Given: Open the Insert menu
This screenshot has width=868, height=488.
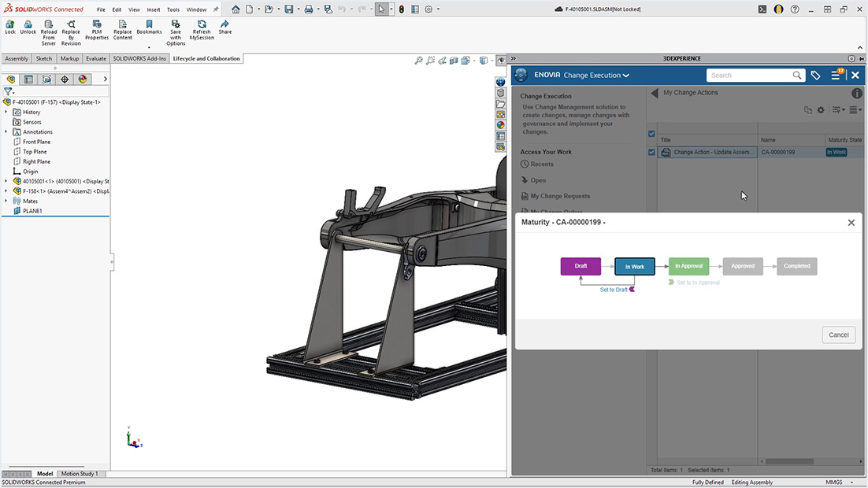Looking at the screenshot, I should point(153,9).
